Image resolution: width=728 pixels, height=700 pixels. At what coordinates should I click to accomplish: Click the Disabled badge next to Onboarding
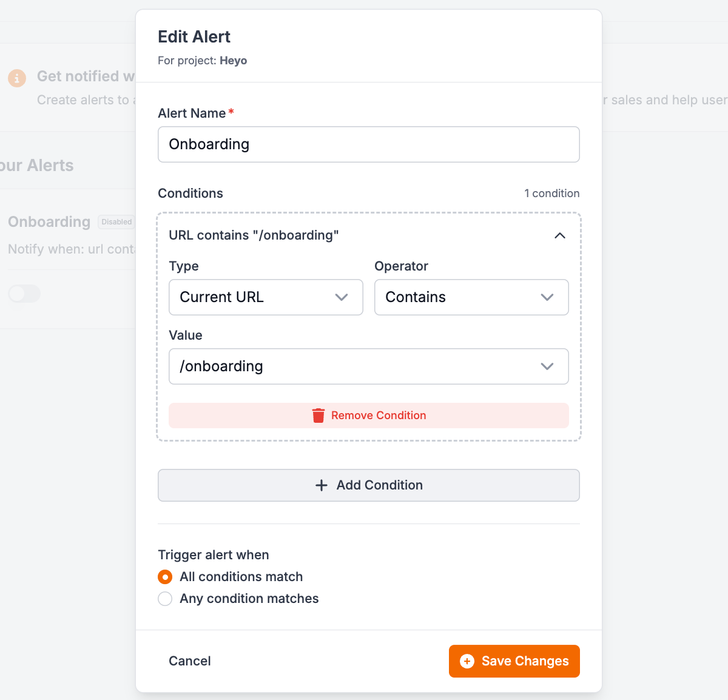pyautogui.click(x=116, y=222)
